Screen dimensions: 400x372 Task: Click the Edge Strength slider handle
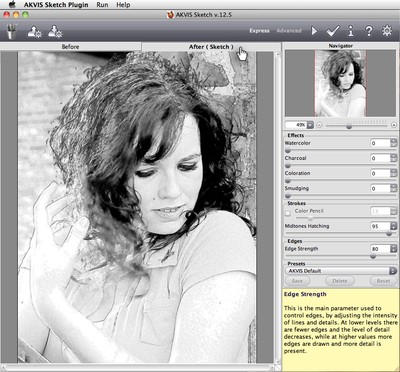[373, 256]
